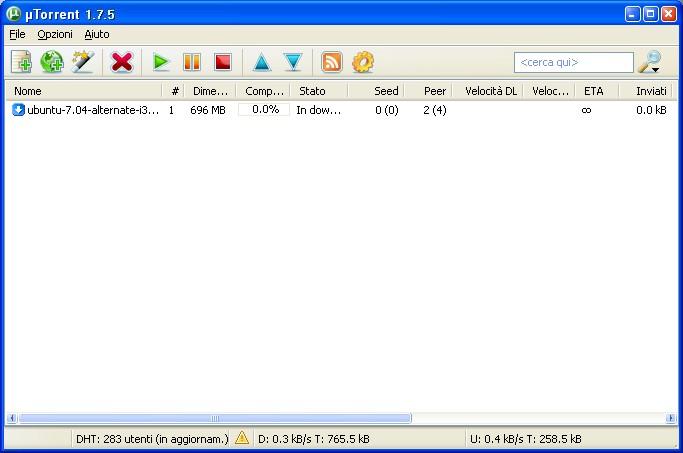Click the yellow warning icon in status bar

(x=242, y=438)
